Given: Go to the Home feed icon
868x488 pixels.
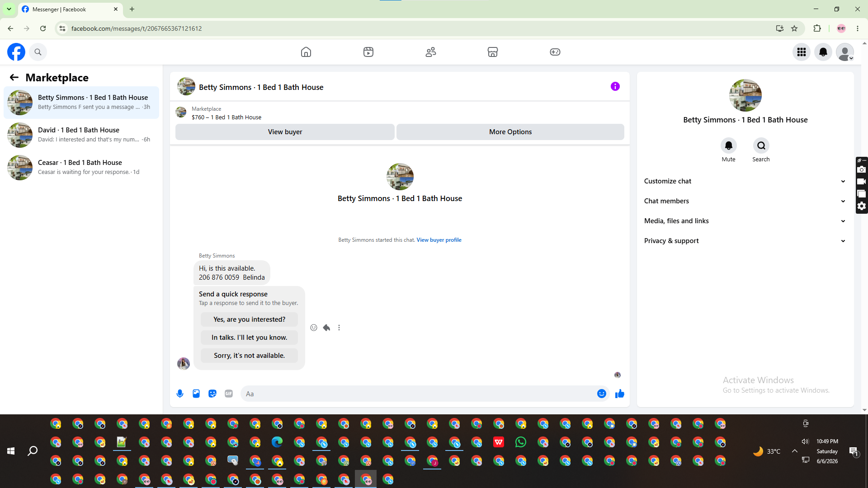Looking at the screenshot, I should coord(306,52).
